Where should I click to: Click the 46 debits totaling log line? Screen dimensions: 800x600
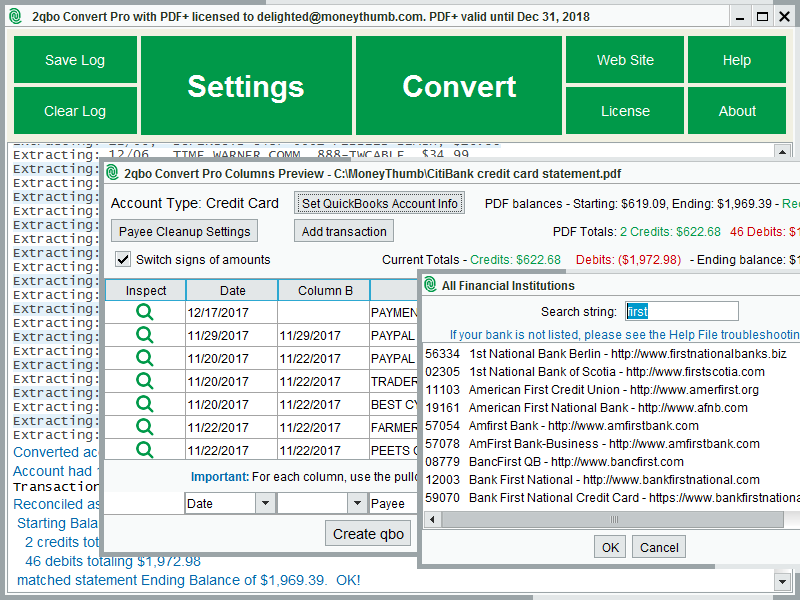pyautogui.click(x=113, y=561)
